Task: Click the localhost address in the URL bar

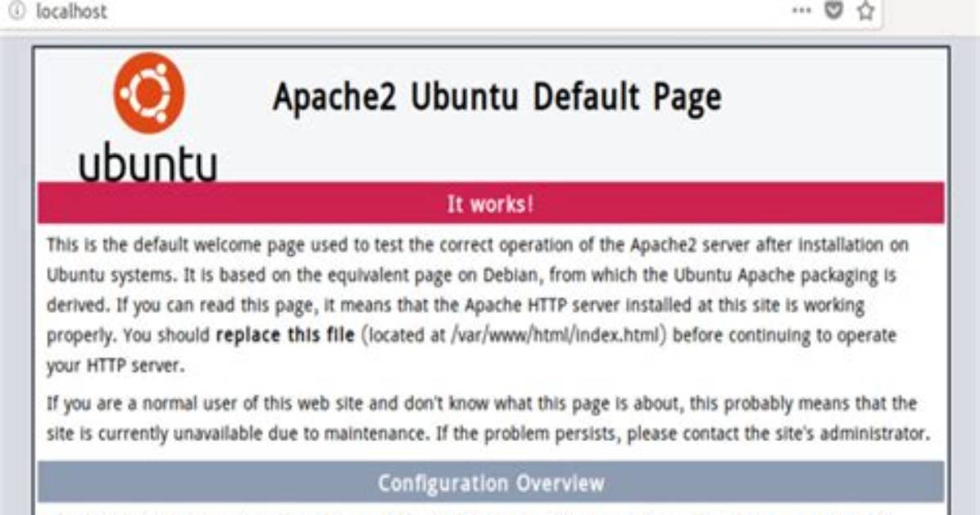Action: [71, 11]
